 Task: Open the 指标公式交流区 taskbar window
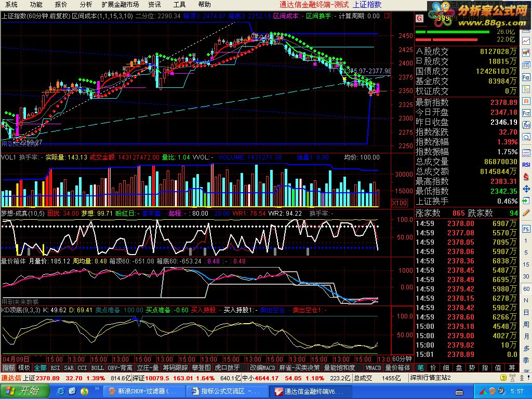click(x=227, y=391)
